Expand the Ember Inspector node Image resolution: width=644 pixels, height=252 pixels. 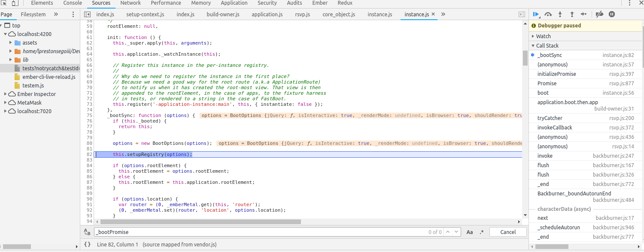point(6,94)
